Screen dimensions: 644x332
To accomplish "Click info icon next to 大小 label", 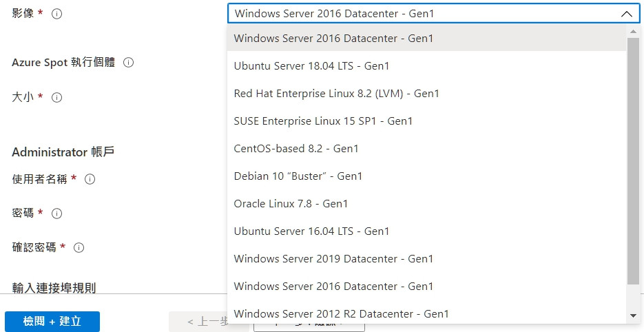I will pos(57,98).
